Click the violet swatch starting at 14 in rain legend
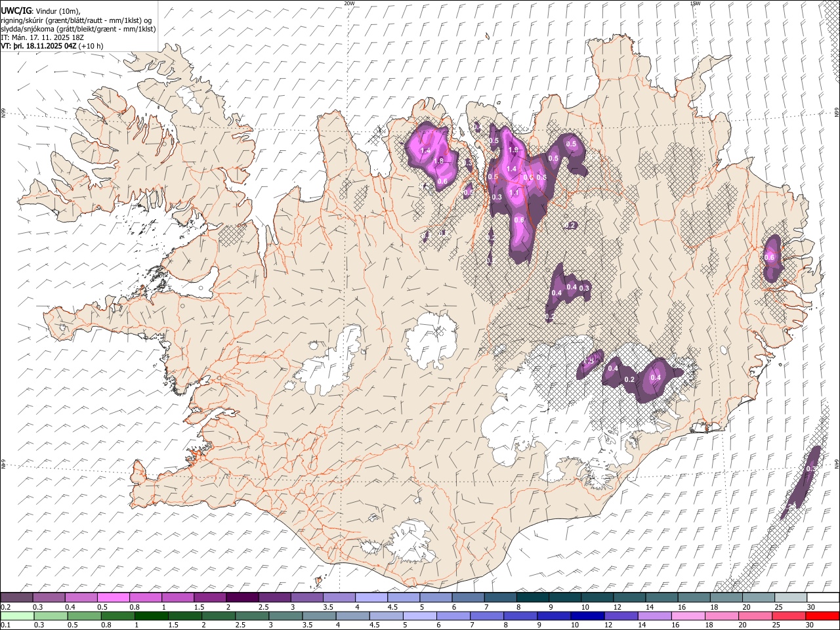 [x=655, y=616]
